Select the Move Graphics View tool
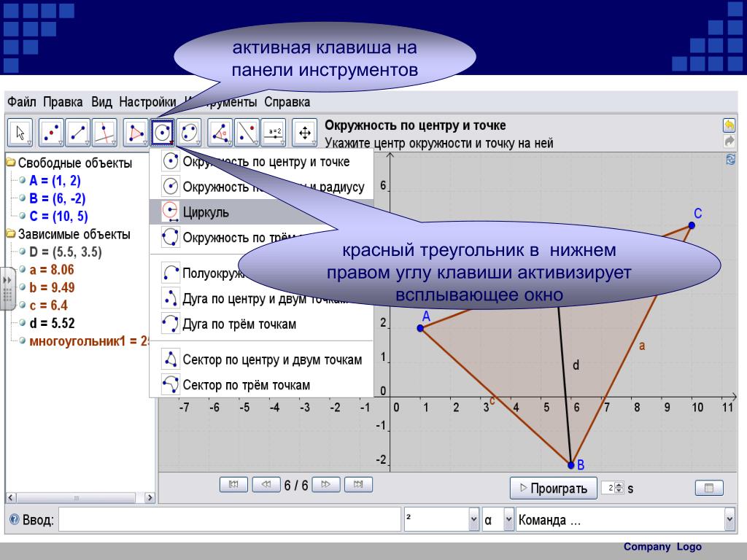 [x=305, y=133]
